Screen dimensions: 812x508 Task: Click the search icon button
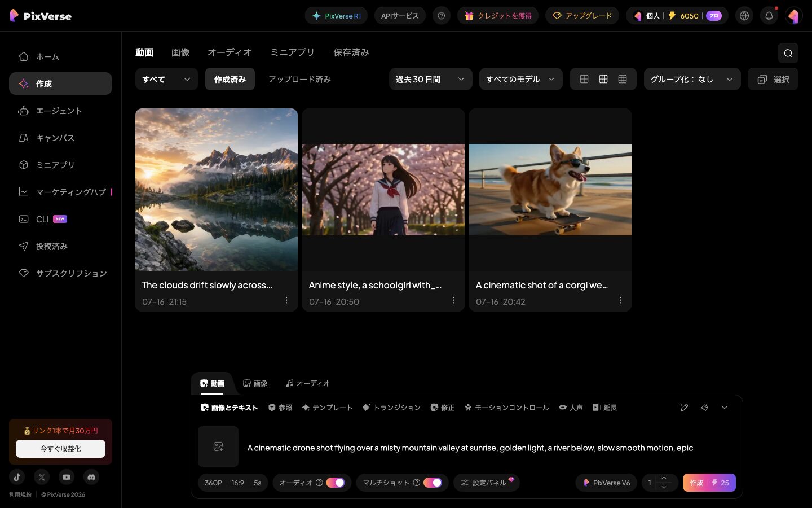[x=788, y=53]
